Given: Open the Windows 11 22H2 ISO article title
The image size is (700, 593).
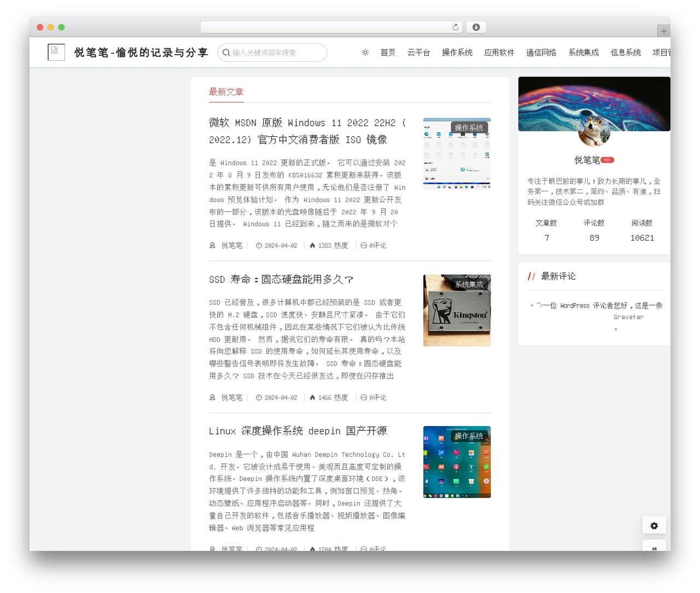Looking at the screenshot, I should pyautogui.click(x=307, y=131).
